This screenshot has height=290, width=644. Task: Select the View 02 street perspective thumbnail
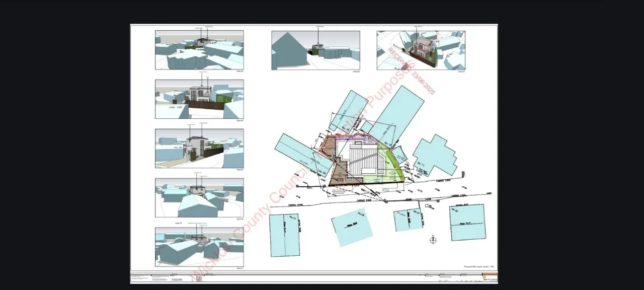point(315,50)
